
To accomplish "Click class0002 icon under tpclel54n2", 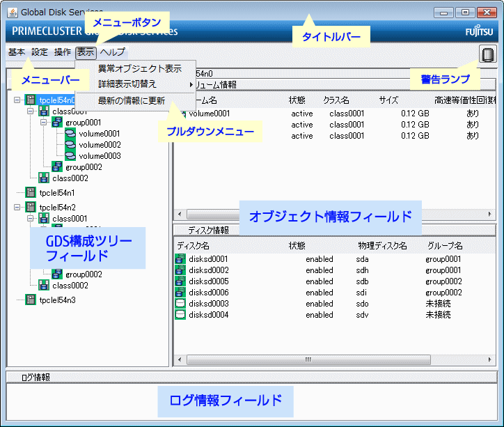I will (x=44, y=285).
